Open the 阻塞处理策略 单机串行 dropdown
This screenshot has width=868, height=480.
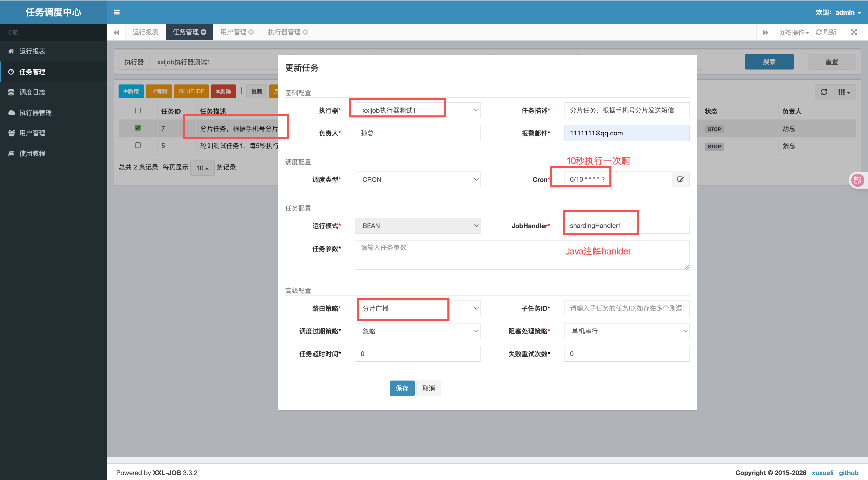click(626, 331)
